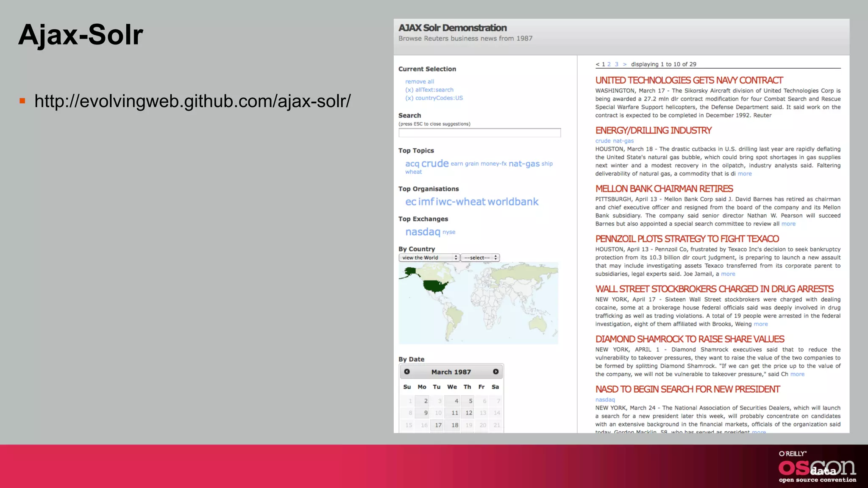
Task: Go to results page 3
Action: [617, 64]
